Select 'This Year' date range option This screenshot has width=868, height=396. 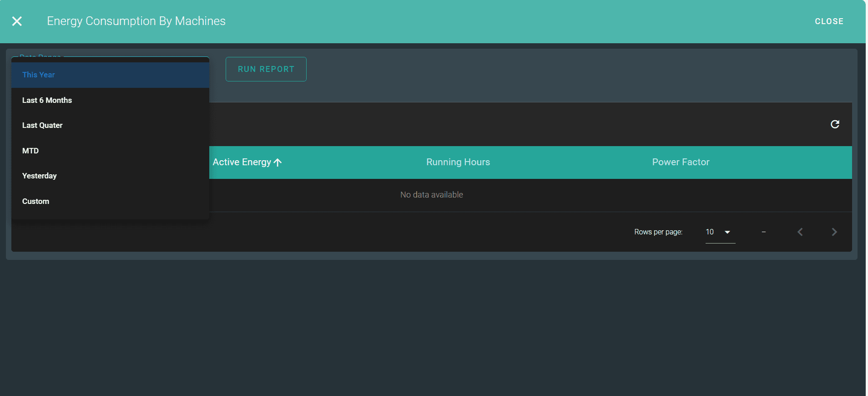coord(110,75)
